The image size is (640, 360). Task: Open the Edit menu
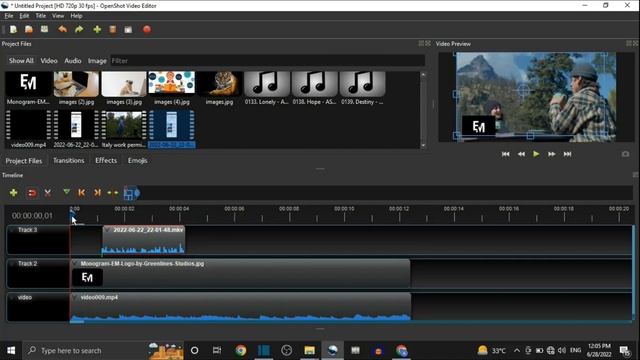[24, 16]
